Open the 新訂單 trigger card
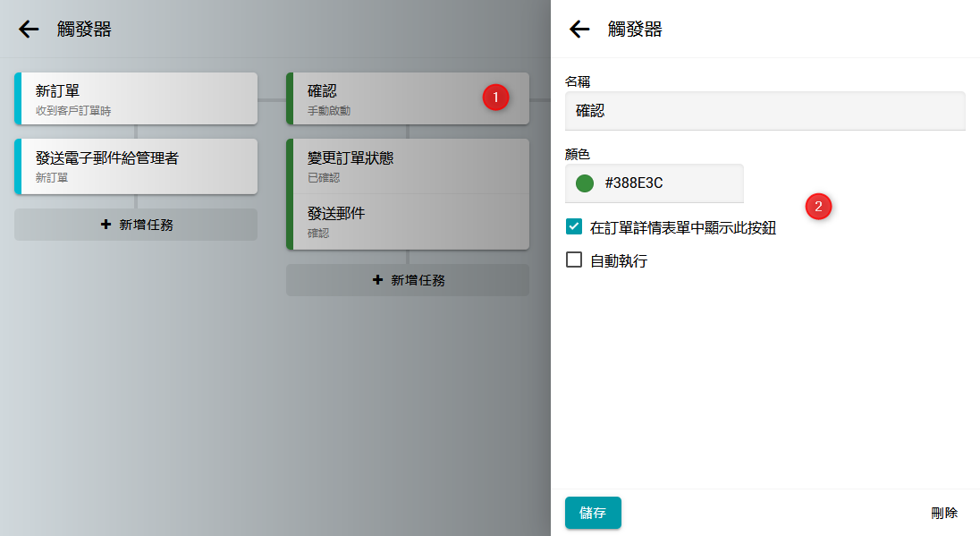Viewport: 980px width, 536px height. click(136, 98)
